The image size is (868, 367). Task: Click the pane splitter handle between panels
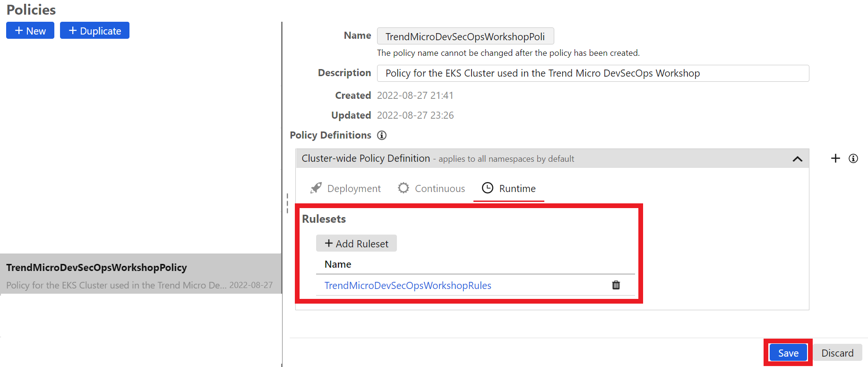287,203
